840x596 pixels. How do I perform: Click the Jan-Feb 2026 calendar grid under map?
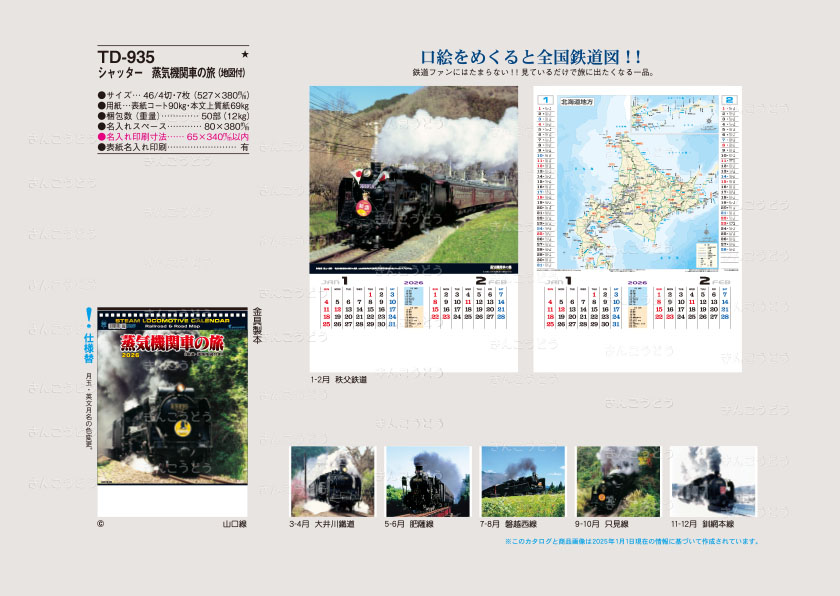click(x=638, y=302)
